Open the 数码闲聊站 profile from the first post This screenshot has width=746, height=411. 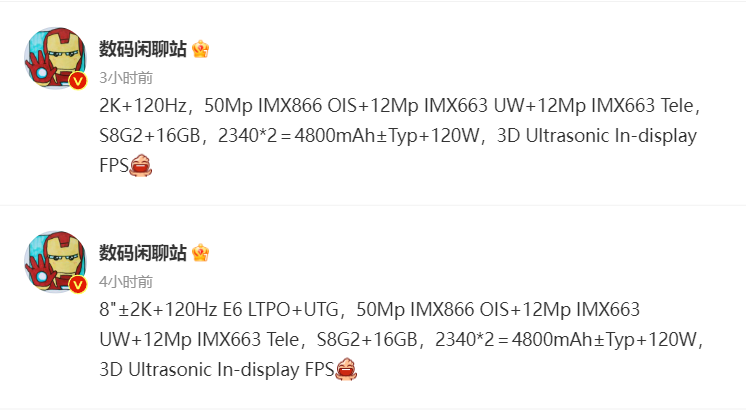tap(143, 49)
